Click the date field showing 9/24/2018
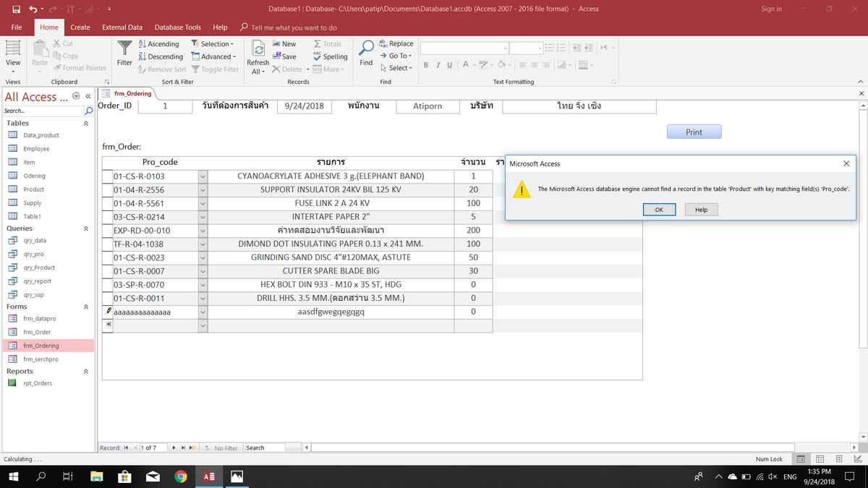 tap(305, 106)
